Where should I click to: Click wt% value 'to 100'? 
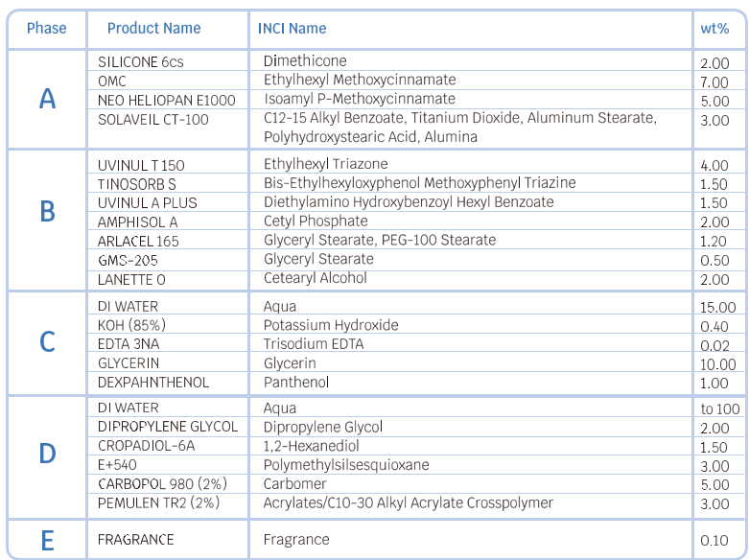pyautogui.click(x=720, y=408)
